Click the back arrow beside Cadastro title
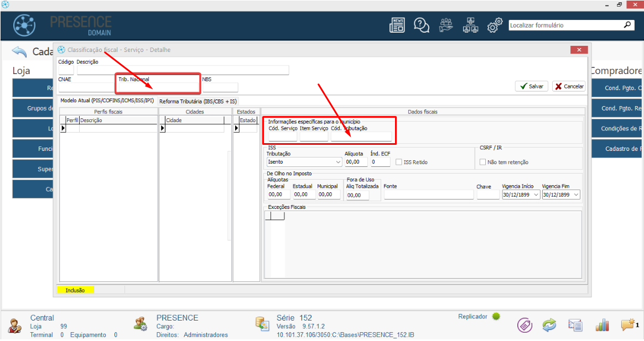Image resolution: width=644 pixels, height=341 pixels. pyautogui.click(x=19, y=52)
